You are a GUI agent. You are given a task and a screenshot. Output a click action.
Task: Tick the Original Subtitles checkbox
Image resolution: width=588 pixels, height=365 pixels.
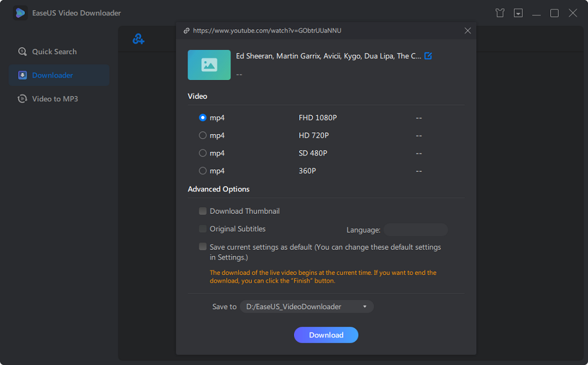click(x=203, y=229)
